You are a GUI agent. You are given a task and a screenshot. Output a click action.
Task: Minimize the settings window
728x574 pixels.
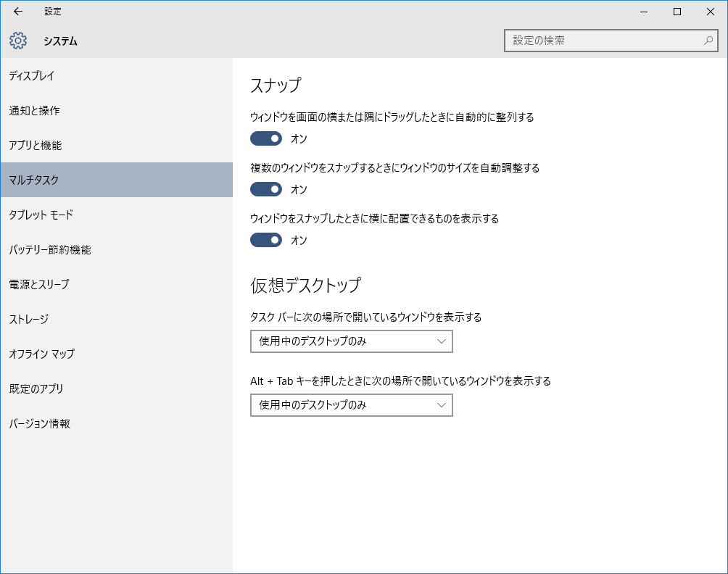click(644, 12)
